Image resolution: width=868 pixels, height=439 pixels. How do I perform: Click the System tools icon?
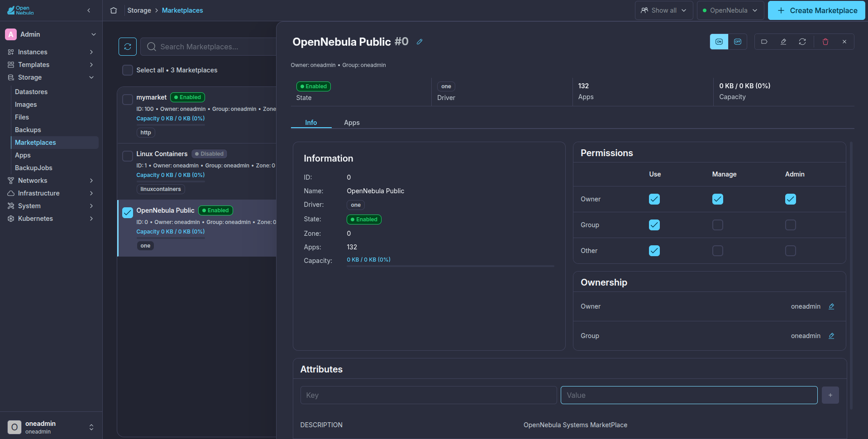coord(11,206)
